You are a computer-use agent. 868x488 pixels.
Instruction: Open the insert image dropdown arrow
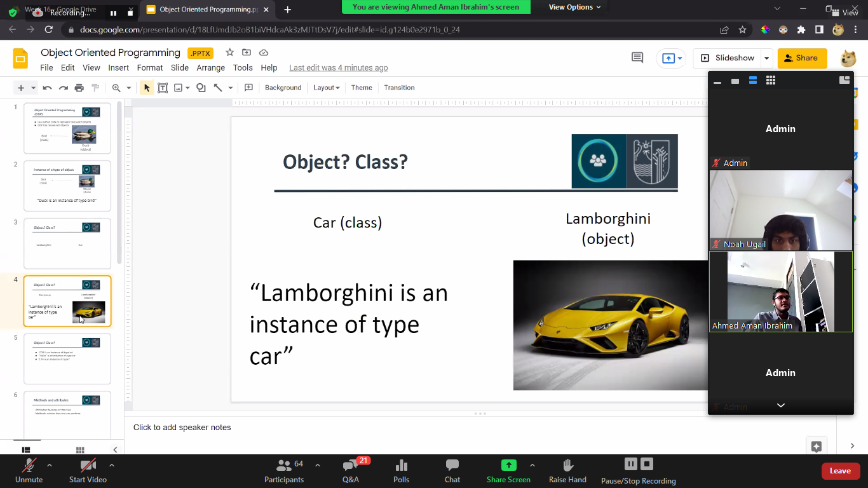[189, 88]
